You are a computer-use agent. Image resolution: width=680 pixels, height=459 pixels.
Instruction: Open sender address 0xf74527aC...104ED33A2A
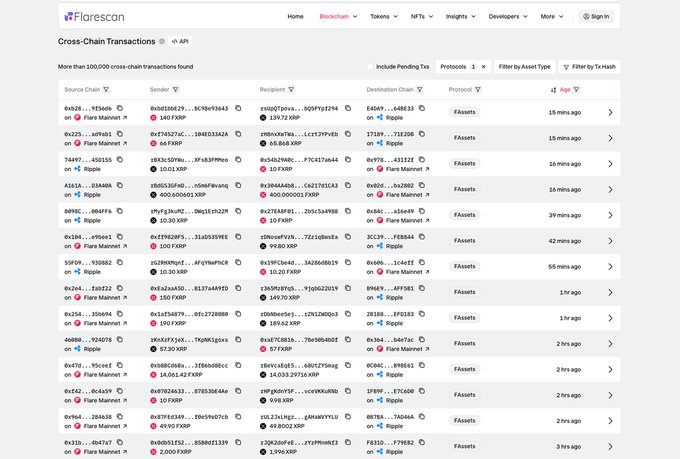point(189,134)
